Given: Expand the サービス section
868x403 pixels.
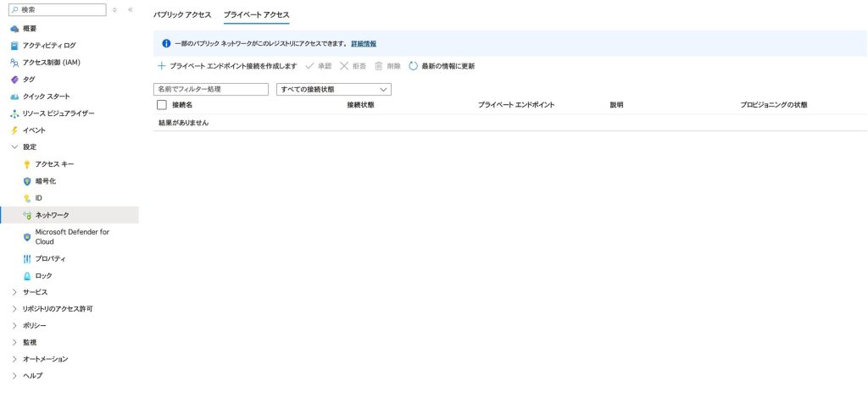Looking at the screenshot, I should [x=14, y=292].
